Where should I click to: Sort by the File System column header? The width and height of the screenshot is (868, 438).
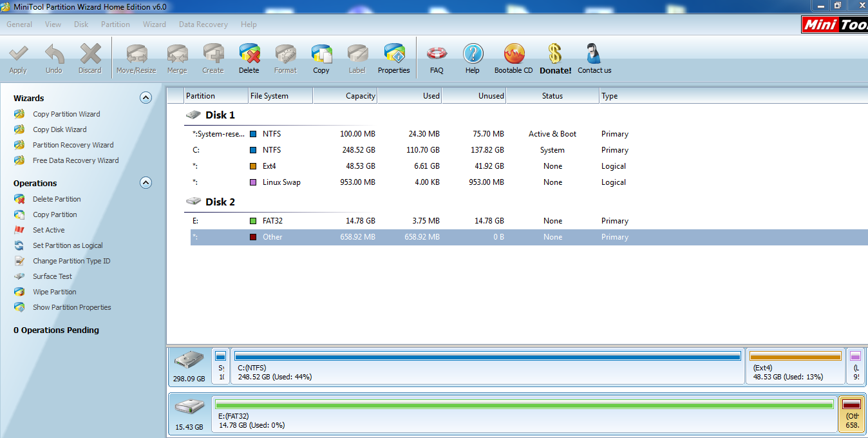[x=280, y=96]
